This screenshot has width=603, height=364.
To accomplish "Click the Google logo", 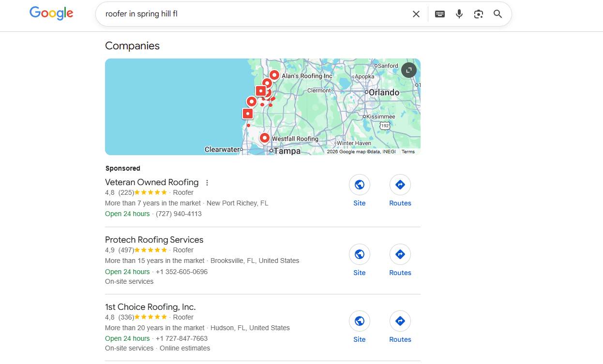I will (51, 13).
